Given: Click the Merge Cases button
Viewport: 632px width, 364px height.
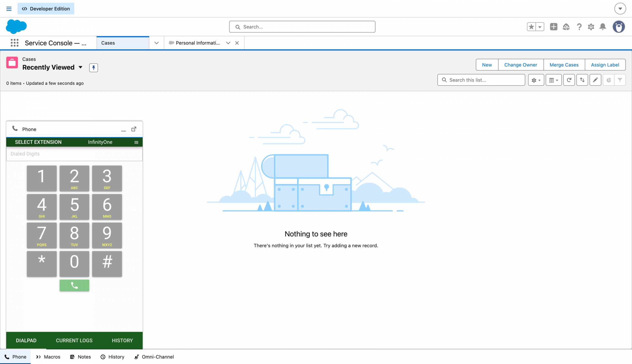Looking at the screenshot, I should point(564,65).
